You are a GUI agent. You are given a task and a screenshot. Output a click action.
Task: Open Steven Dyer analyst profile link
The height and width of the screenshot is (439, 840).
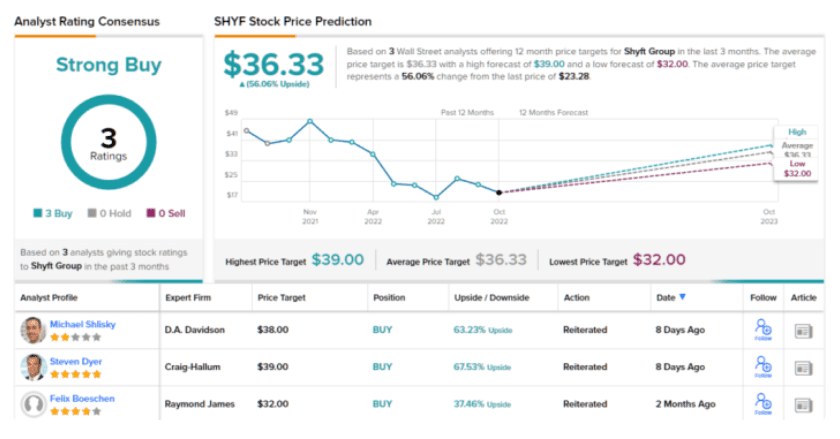pos(76,361)
